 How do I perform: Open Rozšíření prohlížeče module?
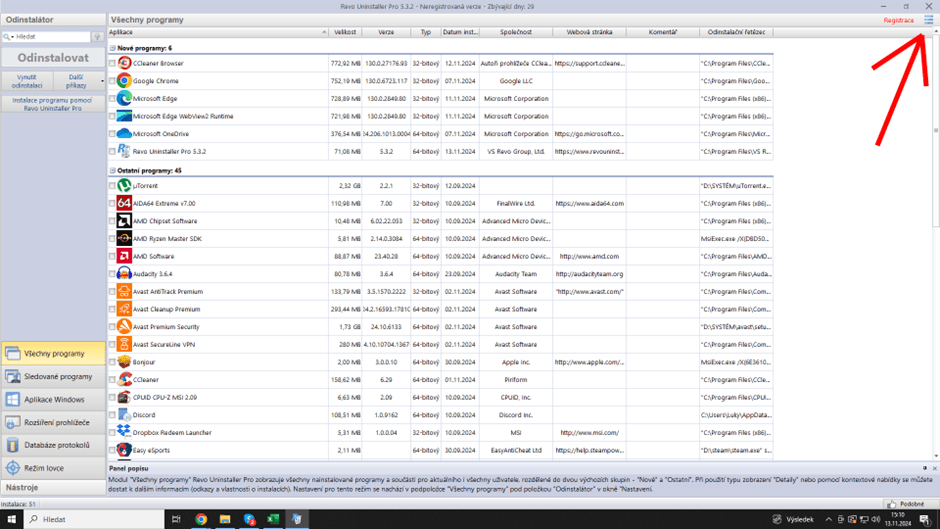pyautogui.click(x=53, y=423)
